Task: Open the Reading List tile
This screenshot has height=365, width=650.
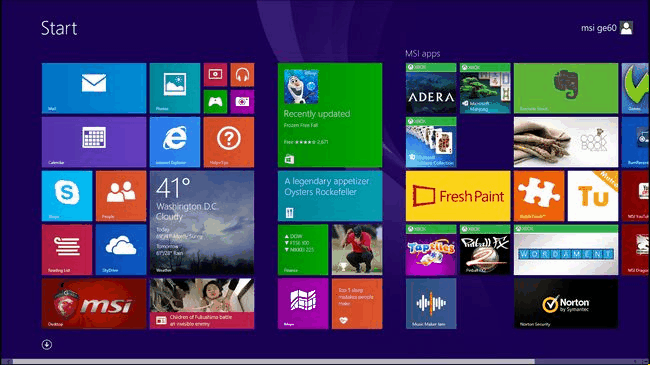Action: tap(67, 250)
